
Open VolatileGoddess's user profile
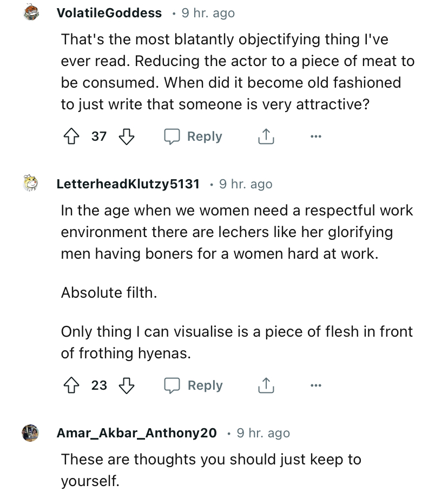(109, 13)
